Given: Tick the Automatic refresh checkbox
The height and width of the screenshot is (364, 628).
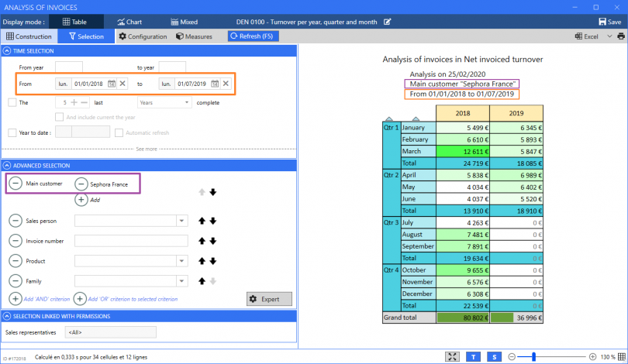Looking at the screenshot, I should click(119, 132).
